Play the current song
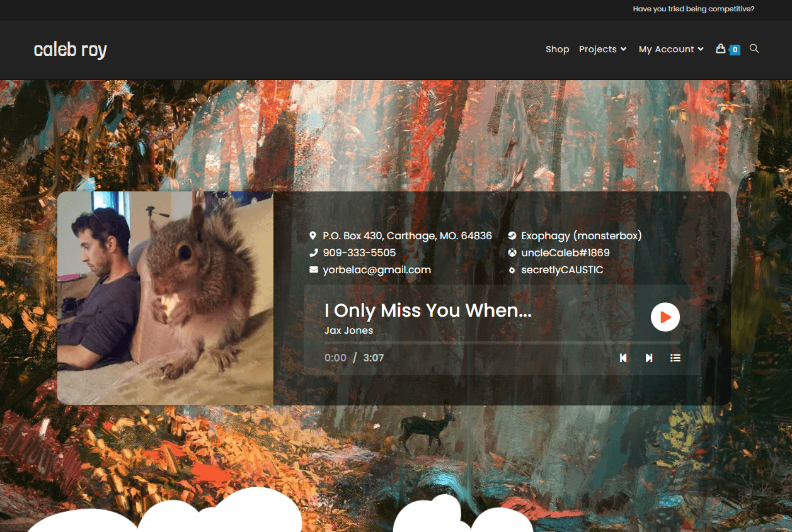The image size is (792, 532). (665, 317)
